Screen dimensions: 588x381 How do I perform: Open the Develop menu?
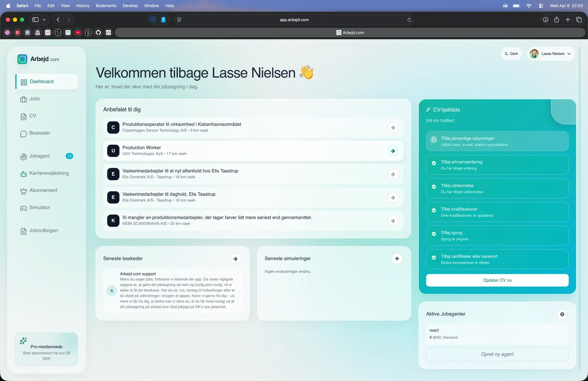click(130, 6)
